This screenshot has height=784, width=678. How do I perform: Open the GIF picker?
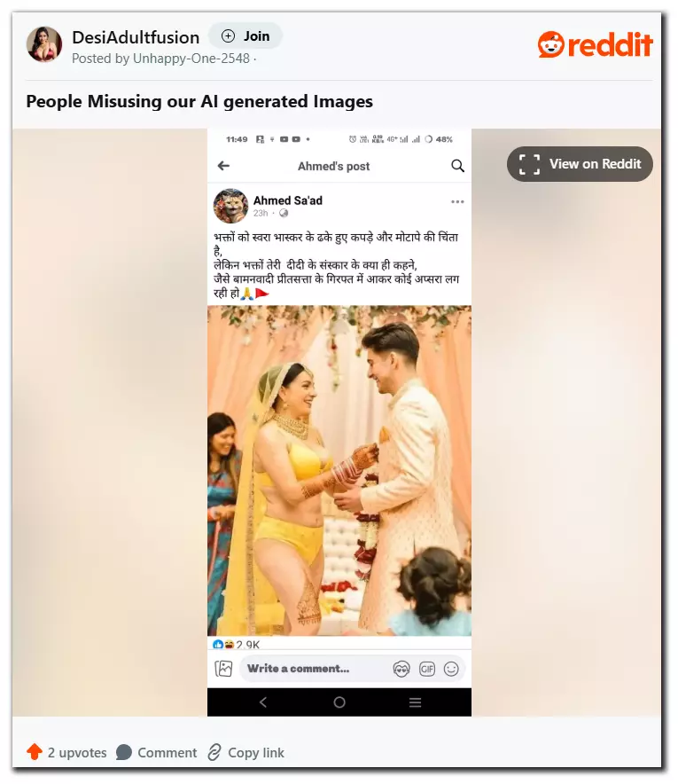tap(426, 669)
